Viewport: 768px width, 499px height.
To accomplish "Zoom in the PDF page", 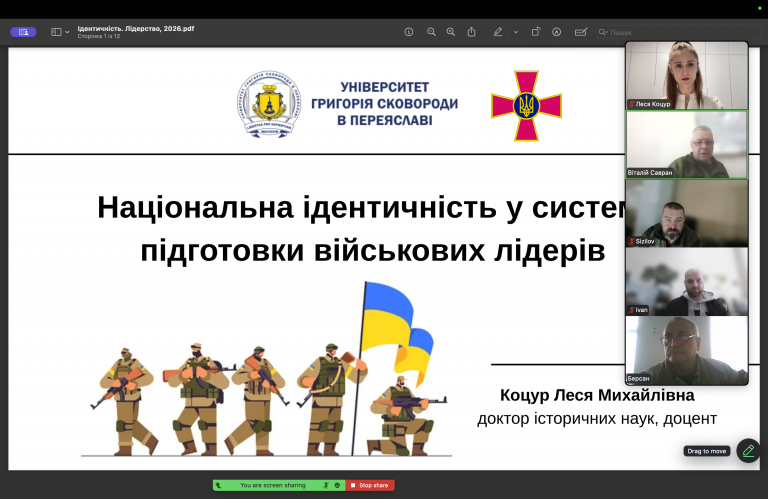I will click(x=451, y=32).
